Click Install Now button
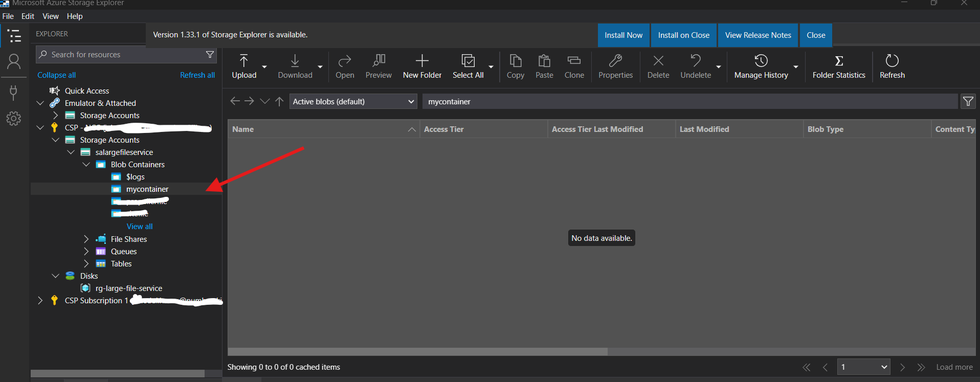The height and width of the screenshot is (382, 980). (623, 35)
